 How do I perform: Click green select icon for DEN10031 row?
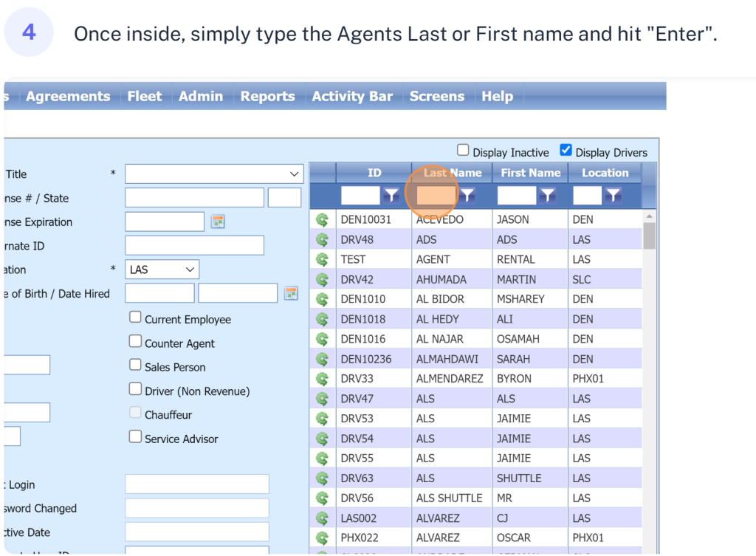pos(322,219)
